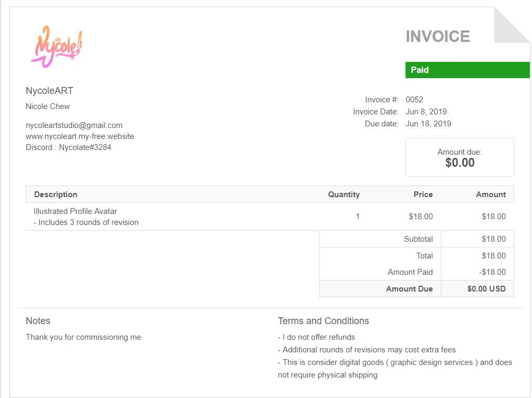Viewport: 532px width, 398px height.
Task: Click the Amount due $0.00 box
Action: [x=460, y=157]
